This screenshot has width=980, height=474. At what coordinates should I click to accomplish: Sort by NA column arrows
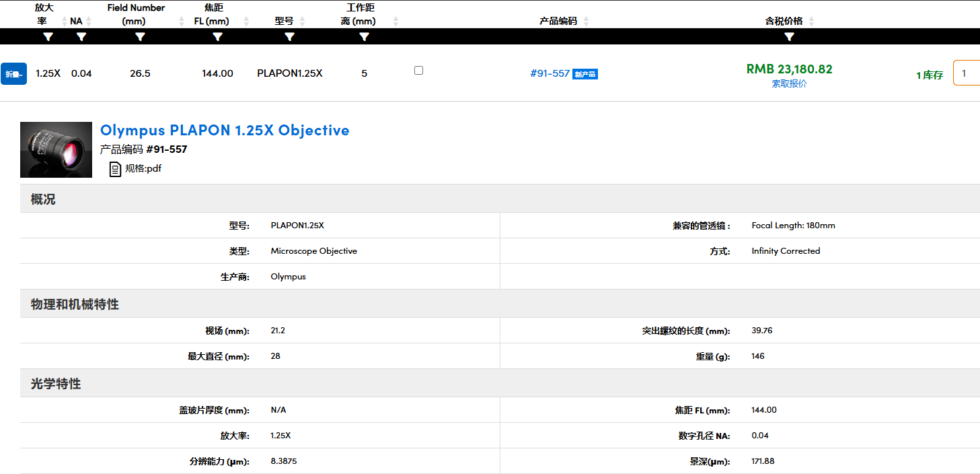(89, 22)
